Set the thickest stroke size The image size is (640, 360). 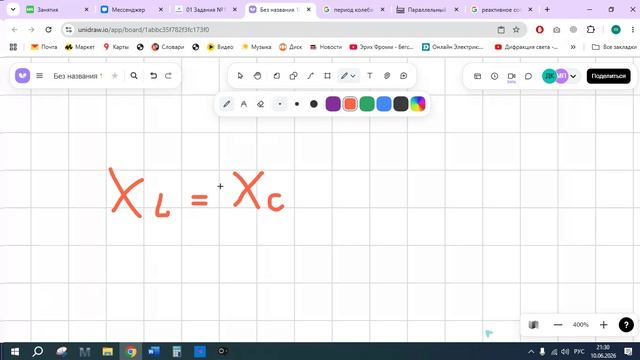click(x=313, y=104)
